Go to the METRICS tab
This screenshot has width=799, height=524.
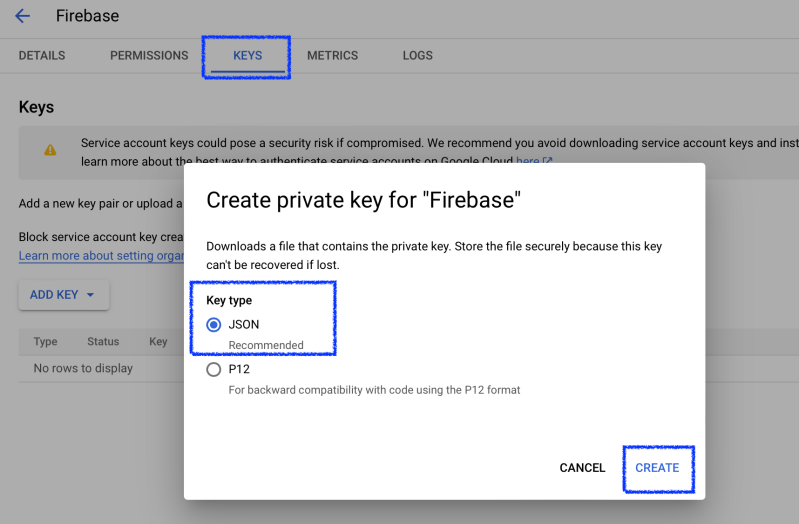pos(332,56)
